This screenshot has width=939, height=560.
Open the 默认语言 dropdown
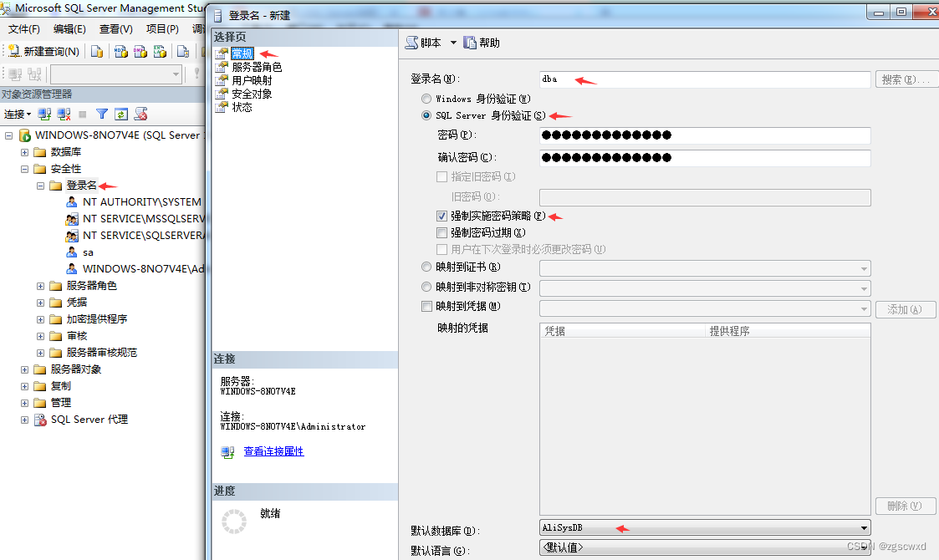(705, 547)
